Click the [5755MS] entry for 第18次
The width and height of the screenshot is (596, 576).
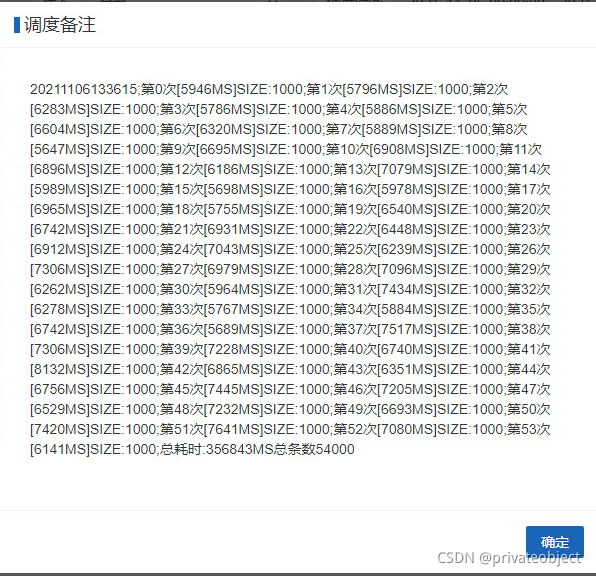click(x=234, y=209)
